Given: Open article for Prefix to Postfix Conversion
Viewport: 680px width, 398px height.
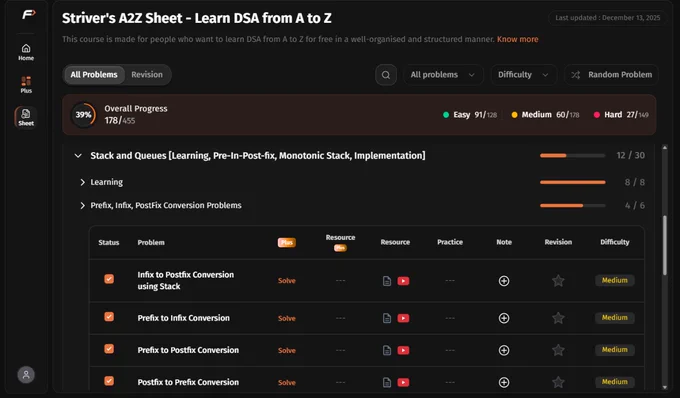Looking at the screenshot, I should pos(387,350).
